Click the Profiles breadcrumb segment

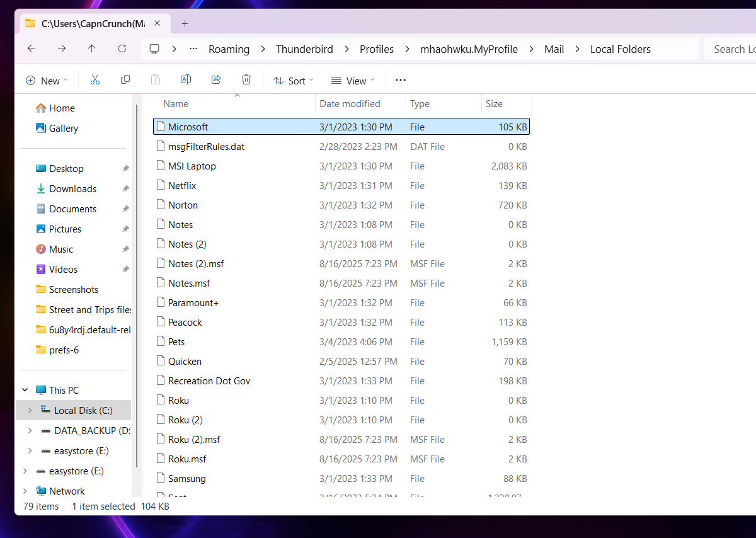point(377,49)
